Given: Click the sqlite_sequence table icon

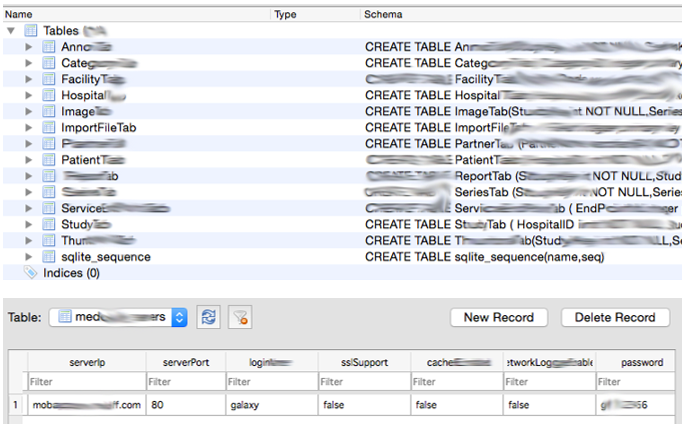Looking at the screenshot, I should [48, 257].
